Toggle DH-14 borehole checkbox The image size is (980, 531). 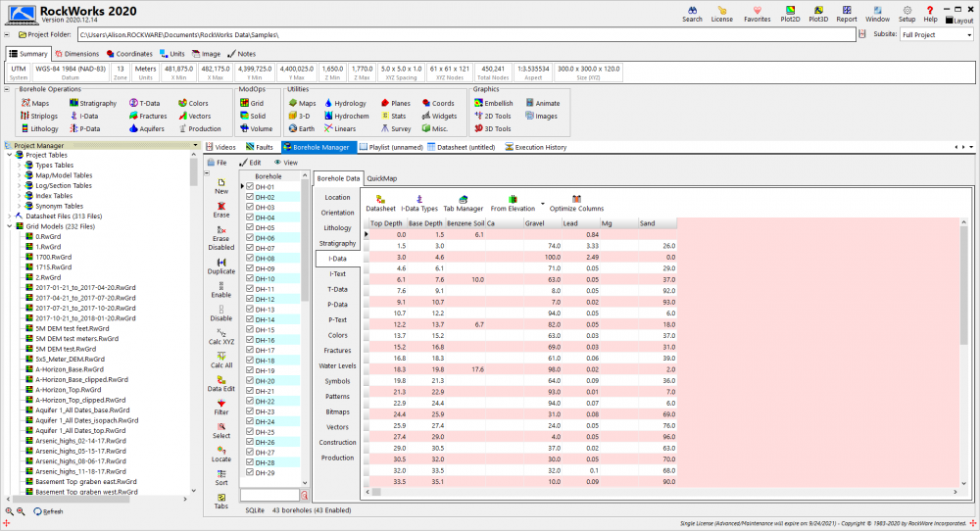(250, 319)
